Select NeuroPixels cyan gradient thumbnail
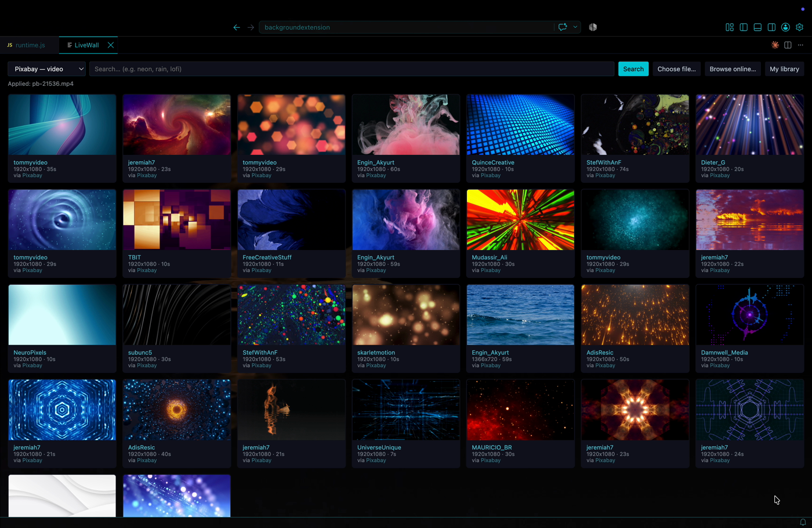This screenshot has height=528, width=812. pyautogui.click(x=62, y=315)
